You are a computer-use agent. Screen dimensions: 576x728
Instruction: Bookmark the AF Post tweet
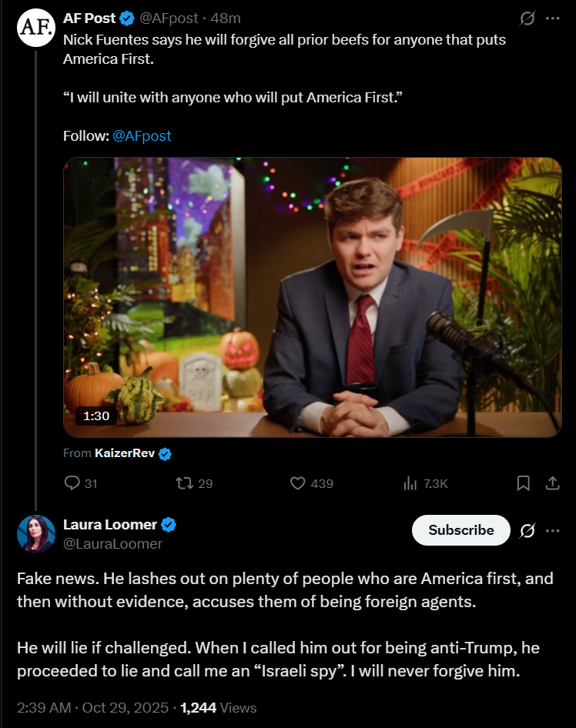[523, 483]
